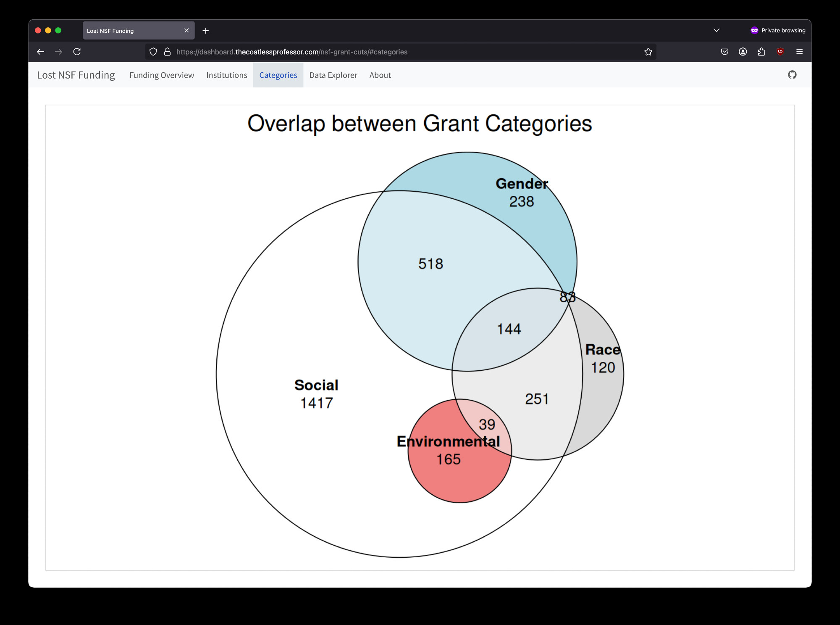
Task: Select the Categories nav tab
Action: 278,75
